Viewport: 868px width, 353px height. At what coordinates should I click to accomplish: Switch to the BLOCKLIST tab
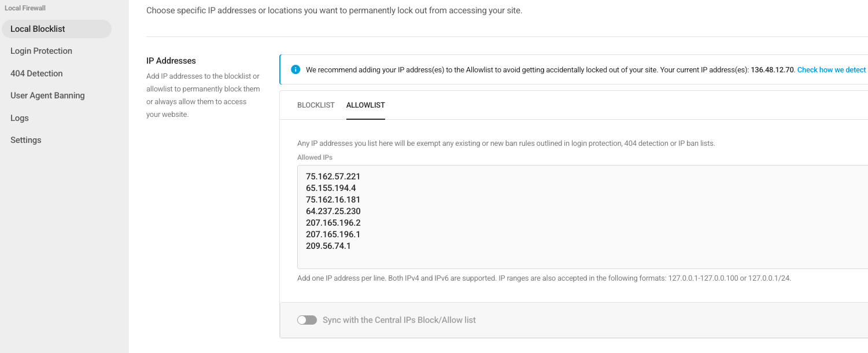pyautogui.click(x=316, y=105)
